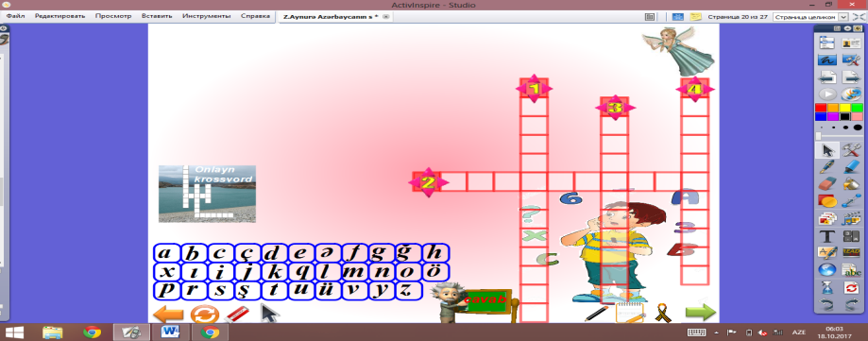The image size is (868, 341).
Task: Choose the Fill bucket tool
Action: tap(850, 184)
